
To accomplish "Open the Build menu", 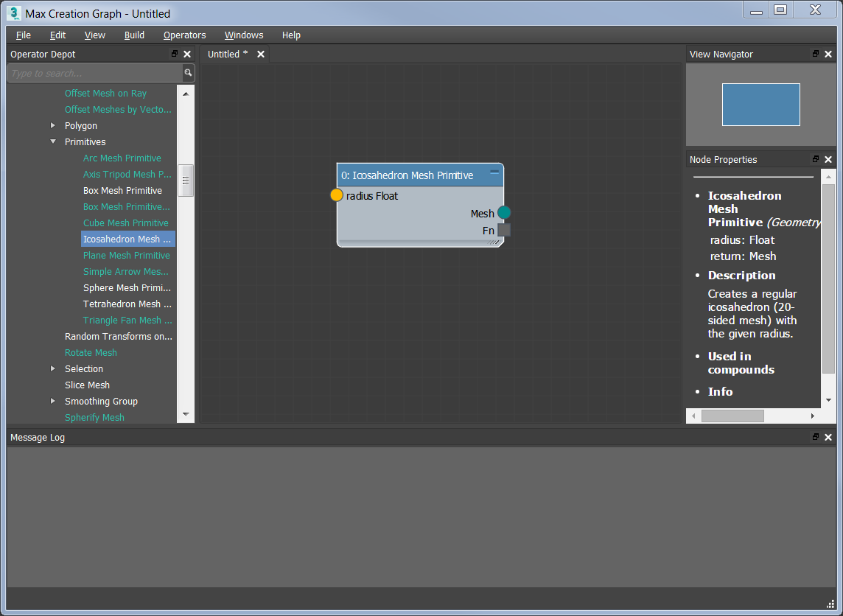I will [134, 35].
